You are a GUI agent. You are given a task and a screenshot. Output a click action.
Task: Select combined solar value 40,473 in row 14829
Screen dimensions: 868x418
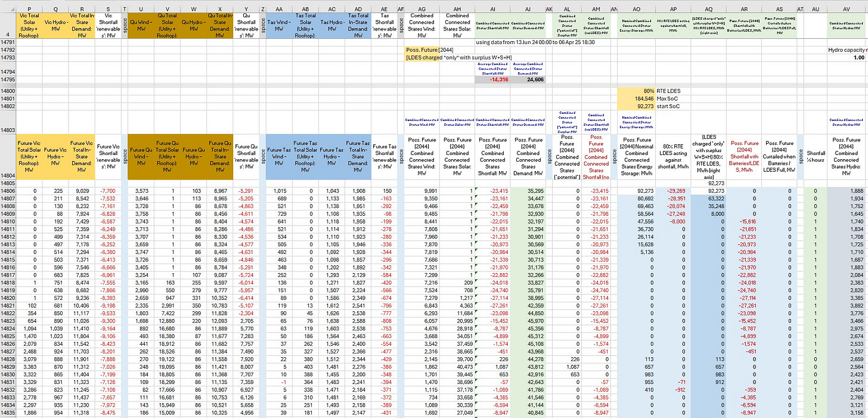click(x=457, y=366)
